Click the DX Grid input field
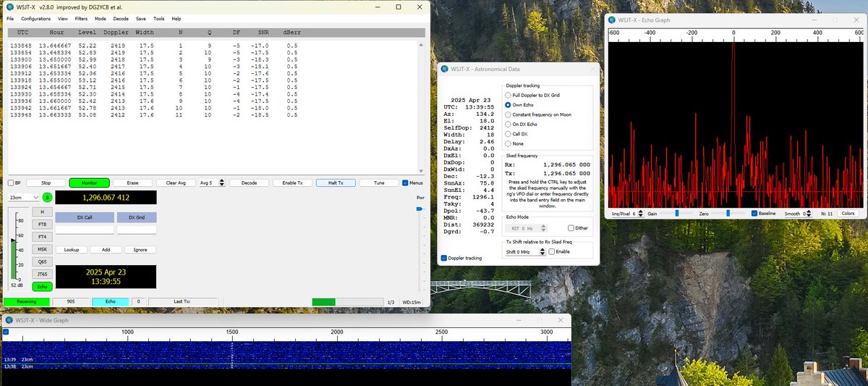The height and width of the screenshot is (386, 868). (137, 229)
